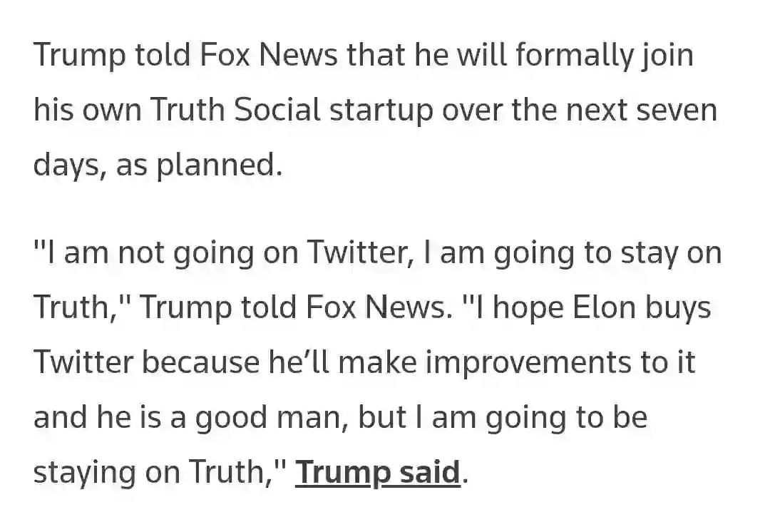
Task: Open the underlined "Trump said" link
Action: coord(378,472)
